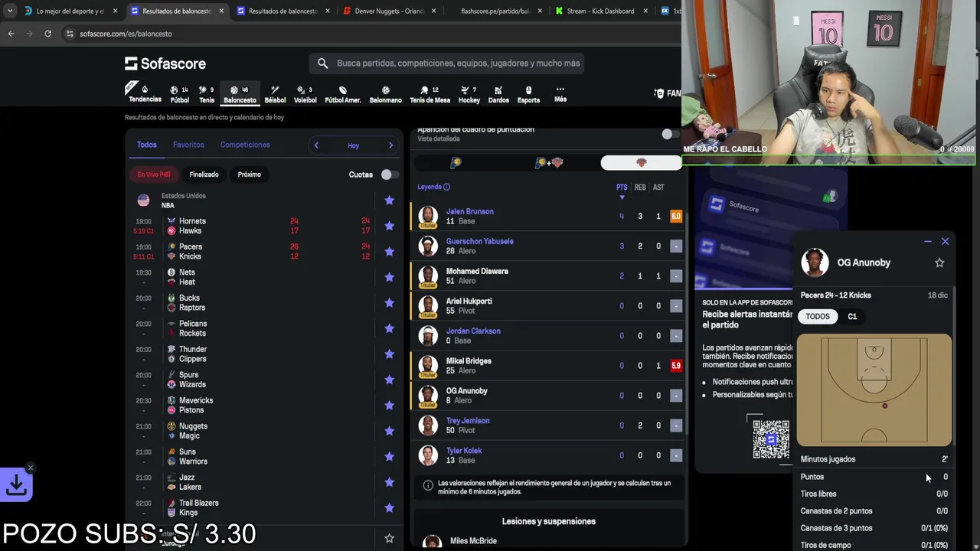Open Miles McBride injury entry
This screenshot has height=551, width=980.
(x=473, y=541)
